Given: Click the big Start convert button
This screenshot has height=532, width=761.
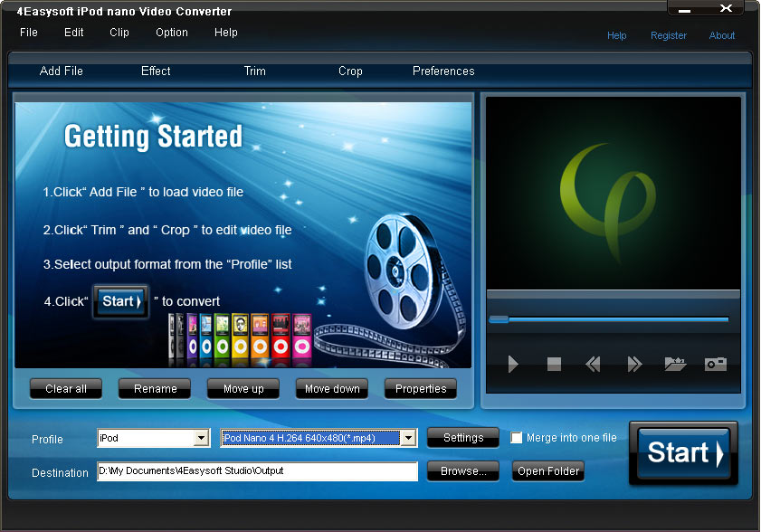Looking at the screenshot, I should point(684,452).
